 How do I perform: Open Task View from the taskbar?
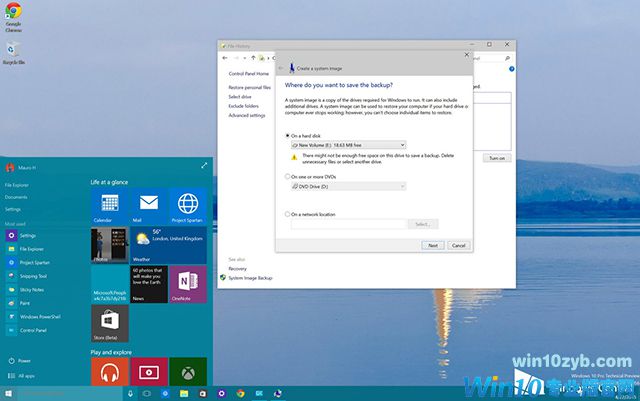tap(147, 394)
